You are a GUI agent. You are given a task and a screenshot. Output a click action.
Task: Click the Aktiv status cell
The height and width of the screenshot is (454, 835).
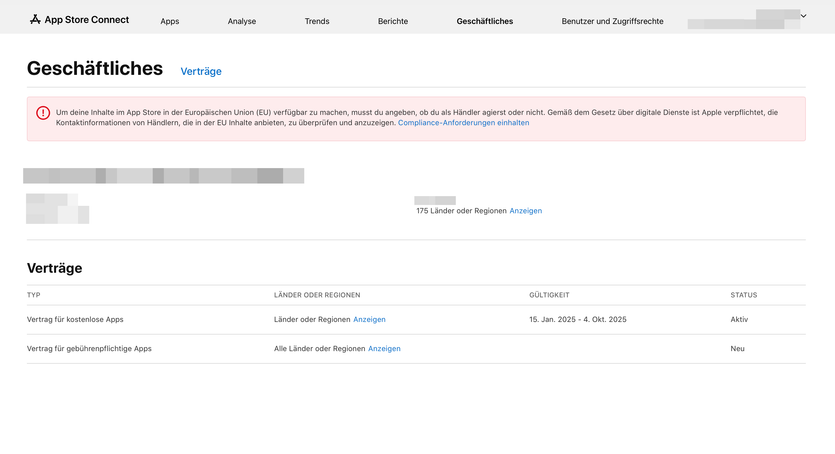coord(739,319)
